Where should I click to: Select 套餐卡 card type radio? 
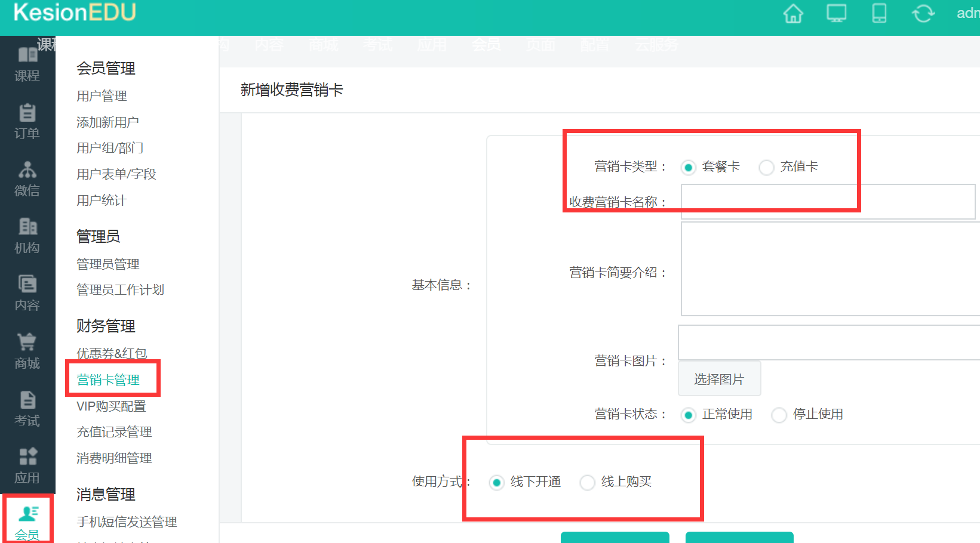pos(688,167)
